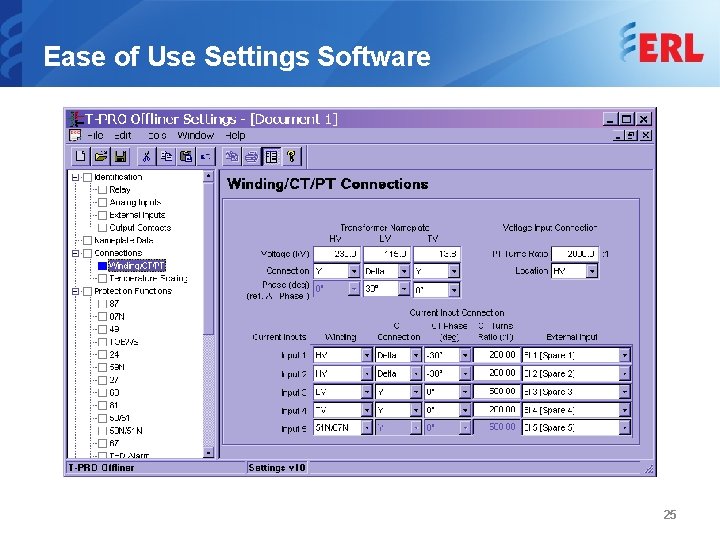Click the New document toolbar icon
Screen dimensions: 720x540
[x=80, y=157]
